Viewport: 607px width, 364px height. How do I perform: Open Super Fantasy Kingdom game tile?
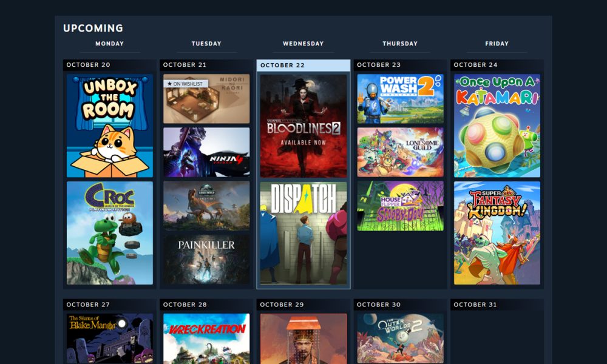point(497,233)
